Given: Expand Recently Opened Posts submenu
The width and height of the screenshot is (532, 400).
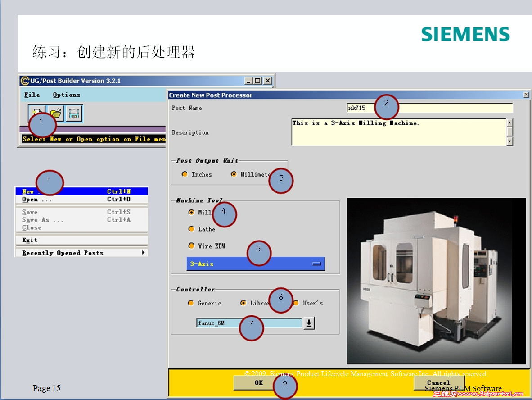Looking at the screenshot, I should (x=81, y=253).
